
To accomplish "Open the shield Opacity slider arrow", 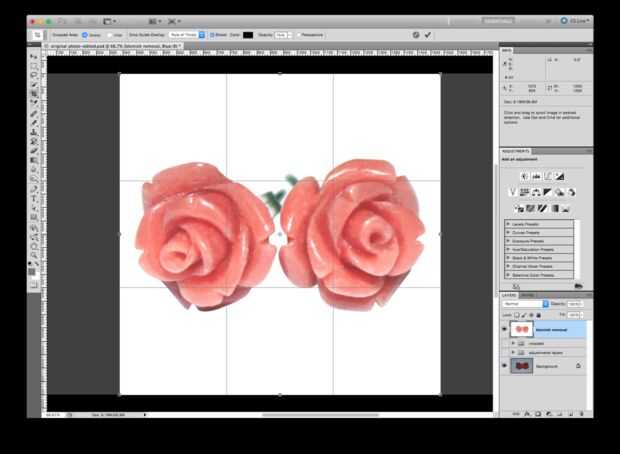I will [290, 35].
